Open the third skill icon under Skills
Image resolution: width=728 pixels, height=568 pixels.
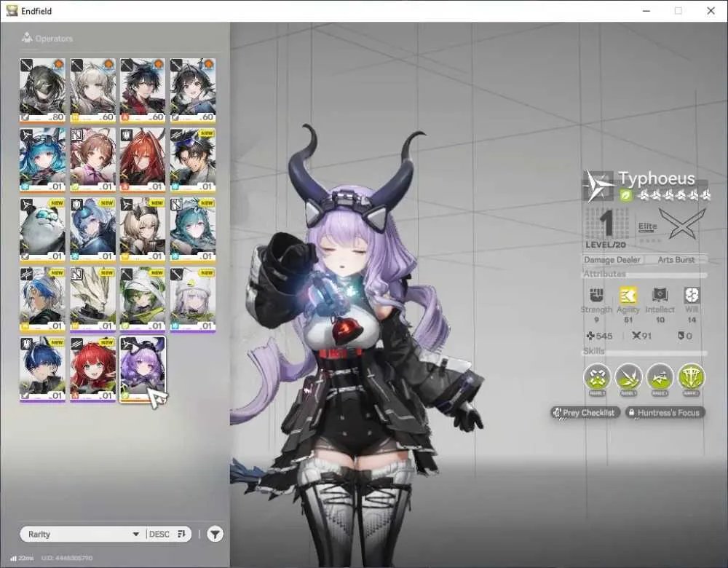[x=660, y=377]
